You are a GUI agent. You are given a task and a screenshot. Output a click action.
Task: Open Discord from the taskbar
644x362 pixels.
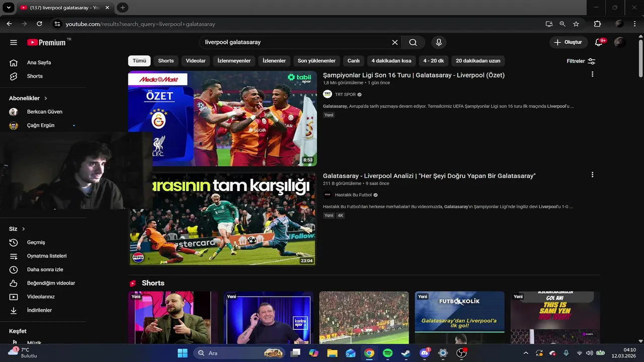coord(424,353)
